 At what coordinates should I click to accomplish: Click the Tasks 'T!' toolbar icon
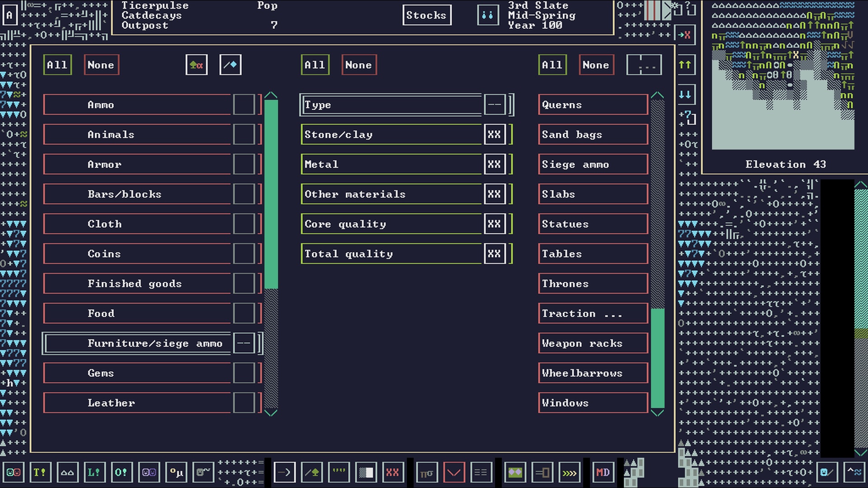[x=40, y=472]
